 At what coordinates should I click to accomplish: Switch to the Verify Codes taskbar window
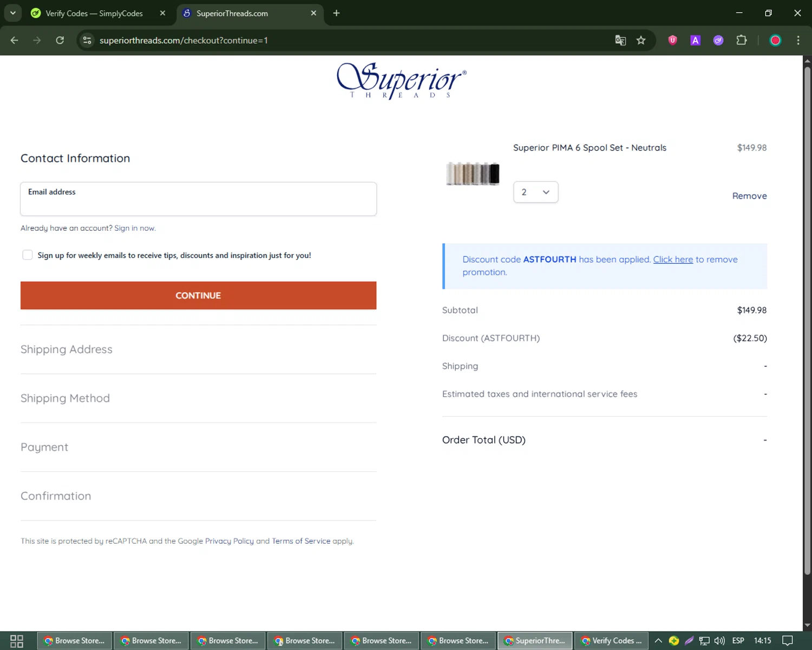click(x=611, y=641)
